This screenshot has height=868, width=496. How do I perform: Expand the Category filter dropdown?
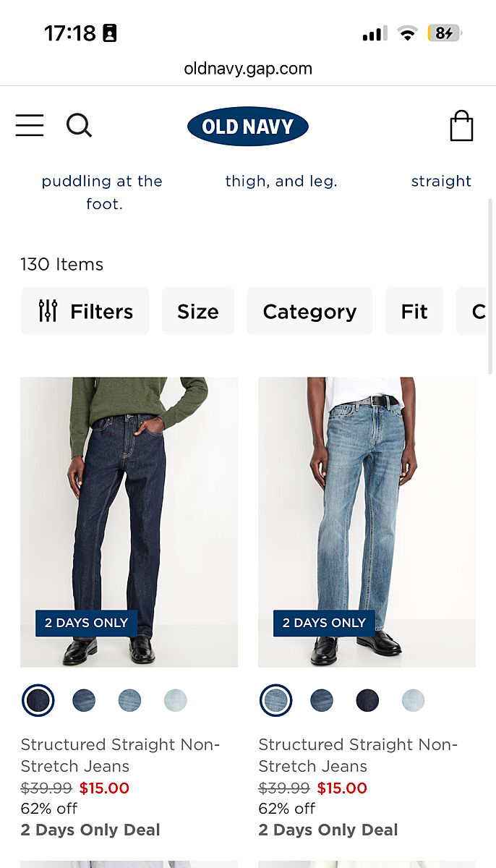[309, 311]
